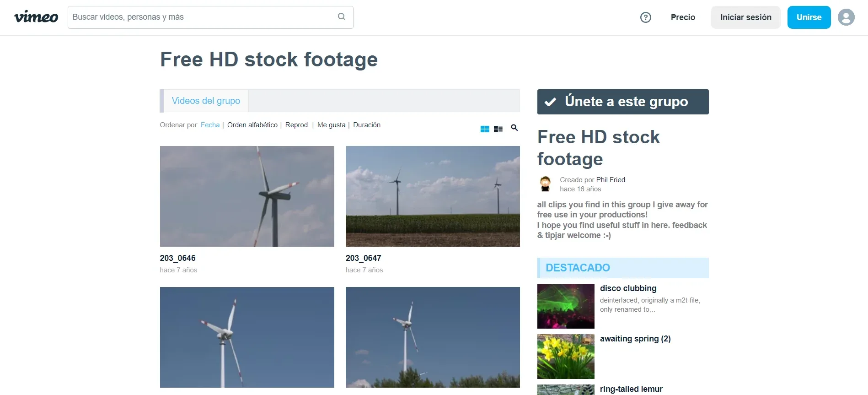Open the help question mark icon
868x395 pixels.
[x=645, y=17]
